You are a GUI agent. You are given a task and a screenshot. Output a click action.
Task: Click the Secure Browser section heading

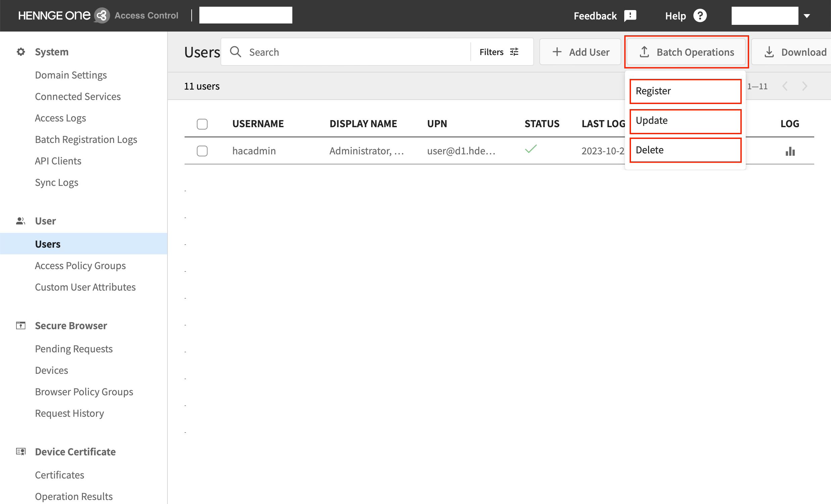71,325
